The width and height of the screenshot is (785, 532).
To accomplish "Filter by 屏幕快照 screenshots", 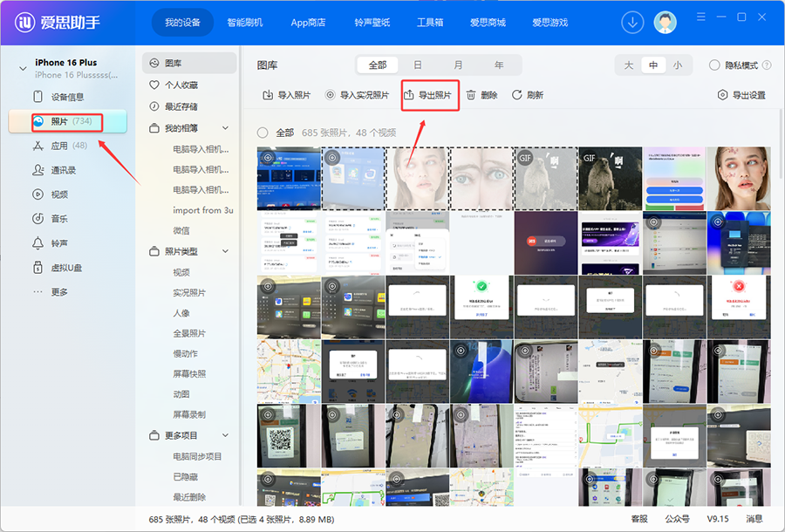I will coord(189,374).
